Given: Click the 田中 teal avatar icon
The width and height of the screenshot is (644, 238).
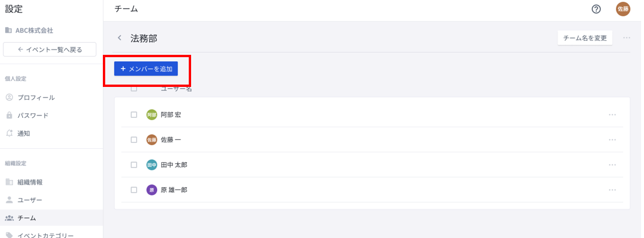Looking at the screenshot, I should [152, 164].
